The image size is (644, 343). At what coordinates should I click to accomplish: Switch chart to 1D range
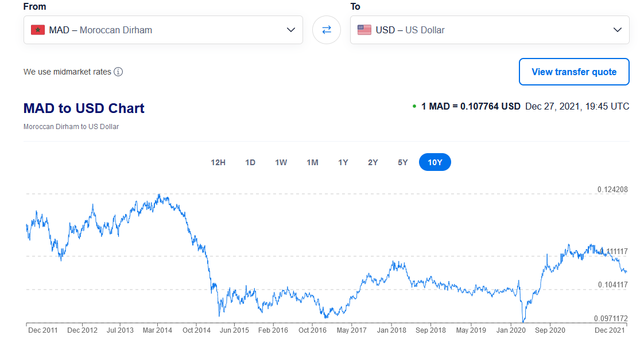click(250, 162)
